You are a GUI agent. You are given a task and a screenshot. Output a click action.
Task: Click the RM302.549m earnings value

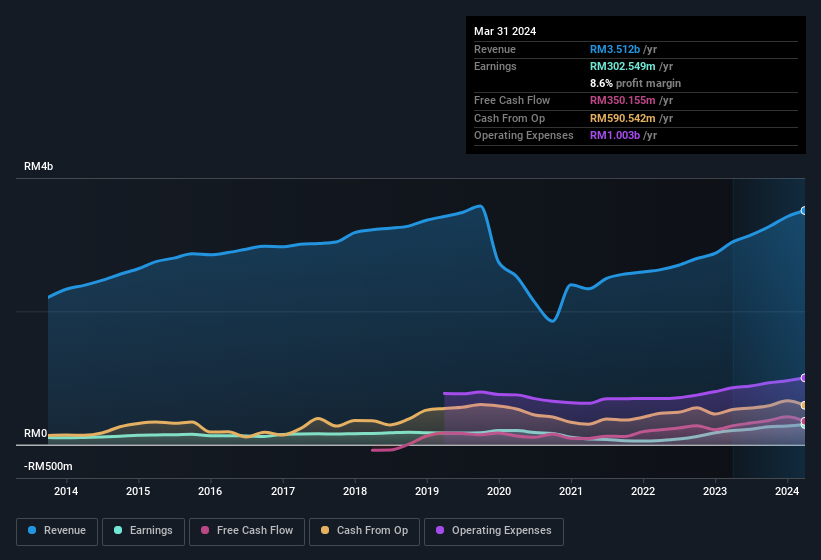[x=623, y=66]
